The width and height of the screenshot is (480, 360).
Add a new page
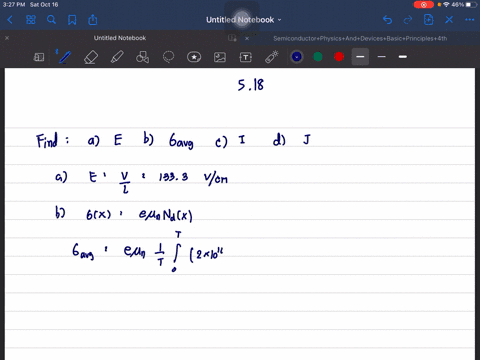(x=428, y=20)
